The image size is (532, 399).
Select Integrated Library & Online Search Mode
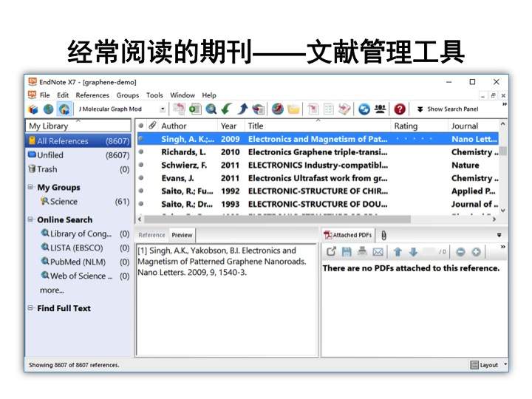(64, 109)
